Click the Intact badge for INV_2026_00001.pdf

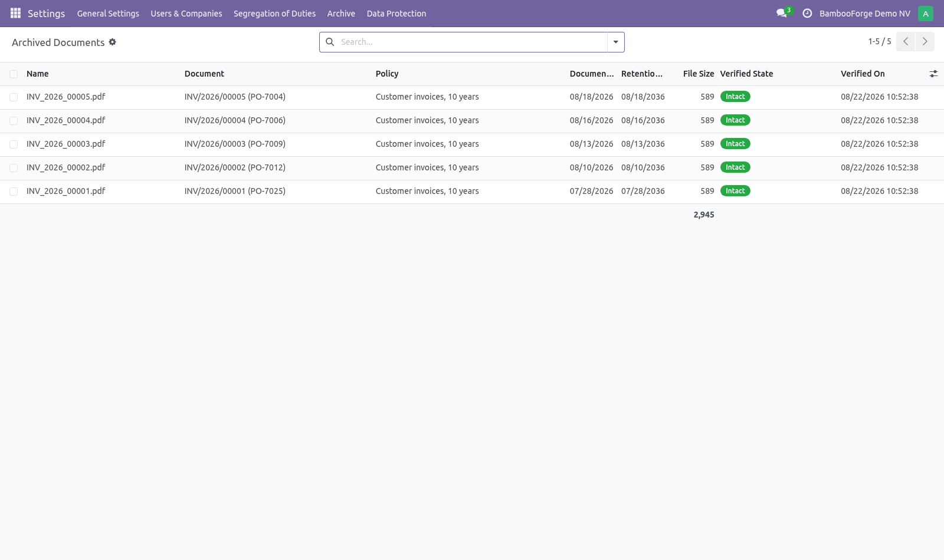tap(735, 191)
